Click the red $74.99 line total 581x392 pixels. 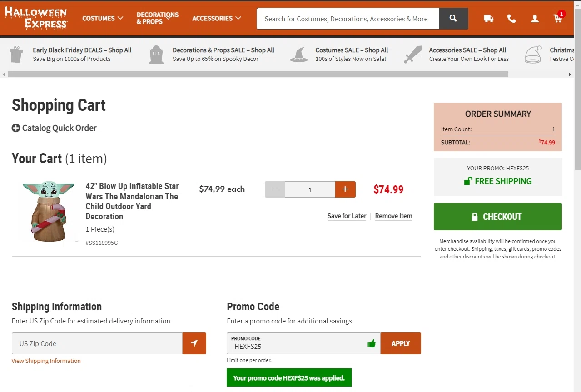(x=388, y=189)
